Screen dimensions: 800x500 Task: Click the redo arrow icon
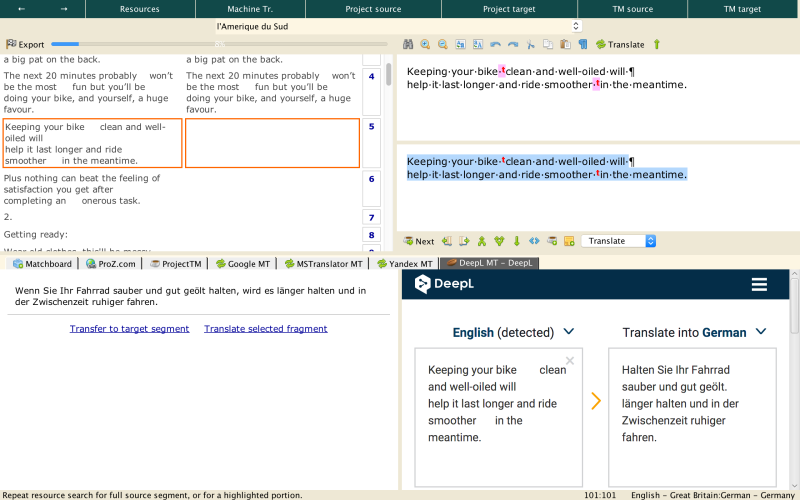pos(513,44)
